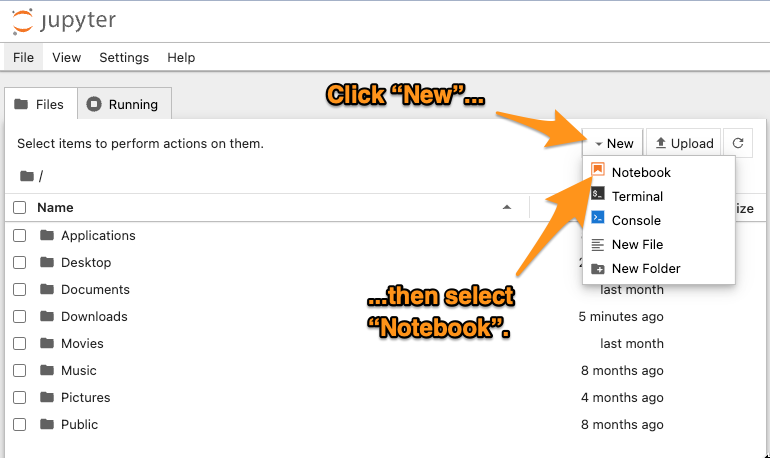Check the Documents folder checkbox

(x=20, y=290)
